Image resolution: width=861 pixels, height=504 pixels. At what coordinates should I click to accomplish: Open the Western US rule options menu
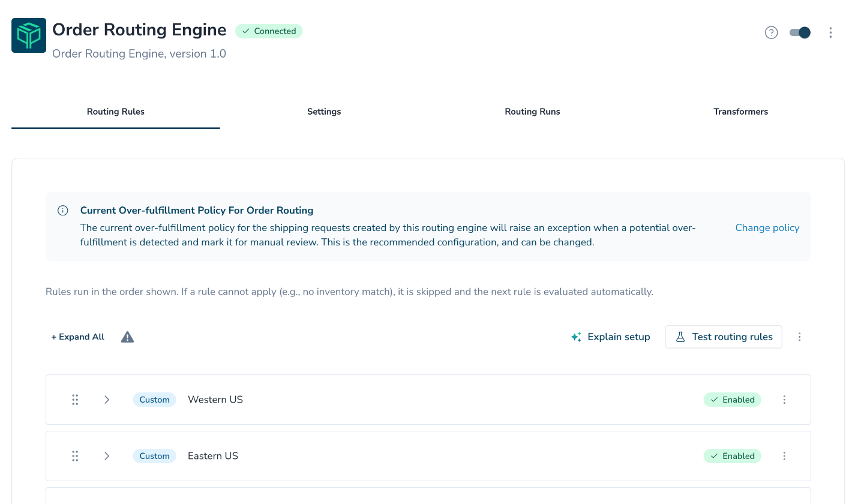click(784, 400)
